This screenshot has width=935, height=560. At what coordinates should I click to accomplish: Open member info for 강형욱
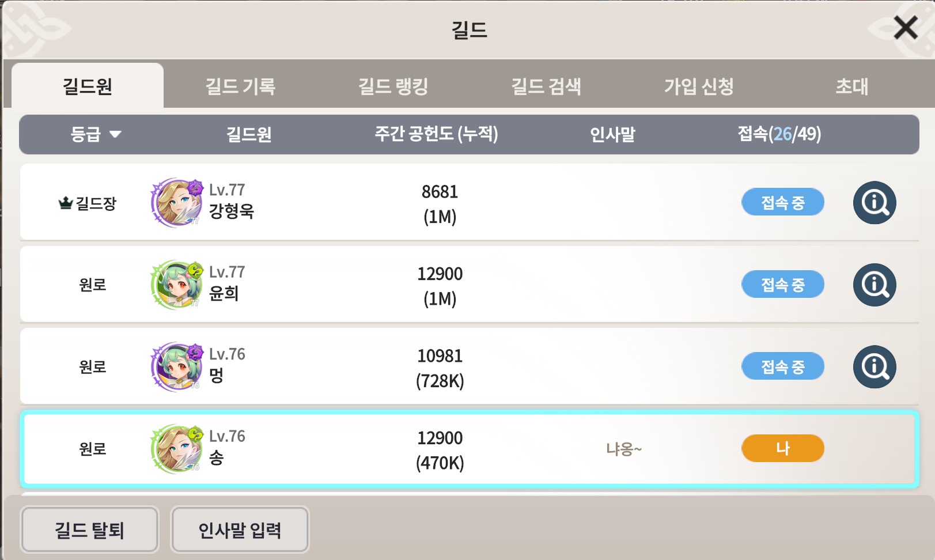pyautogui.click(x=874, y=203)
